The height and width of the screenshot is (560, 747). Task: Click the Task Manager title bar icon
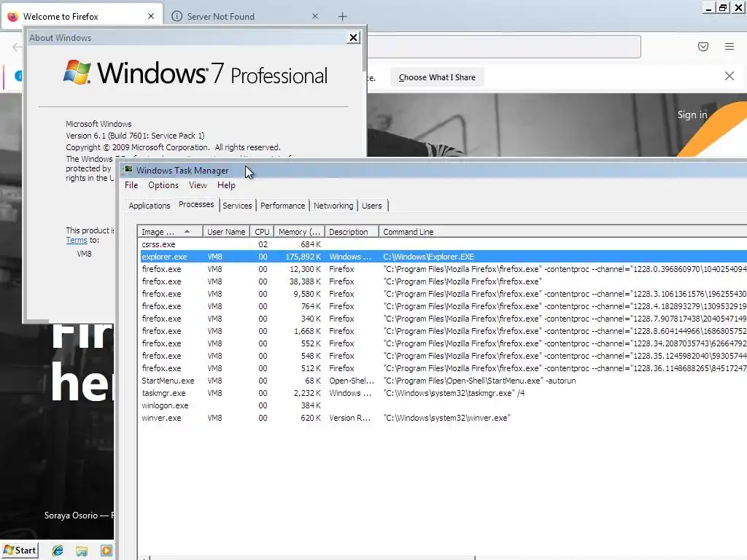(128, 170)
